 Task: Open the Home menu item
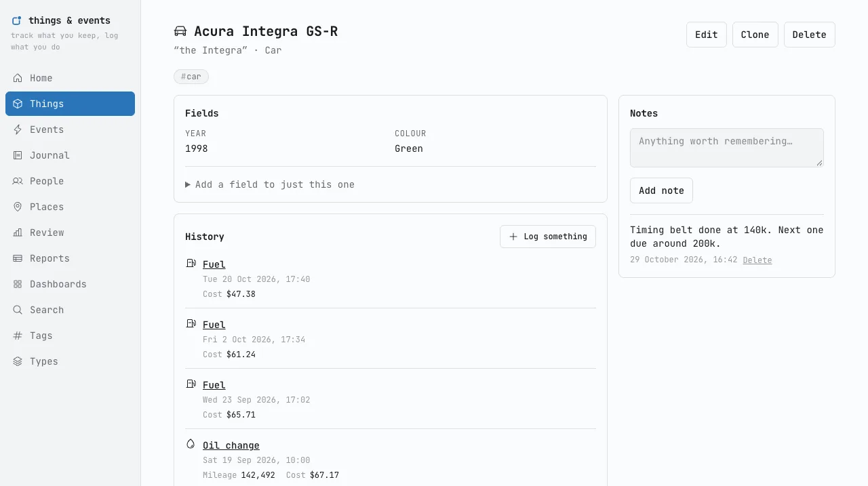pos(70,78)
